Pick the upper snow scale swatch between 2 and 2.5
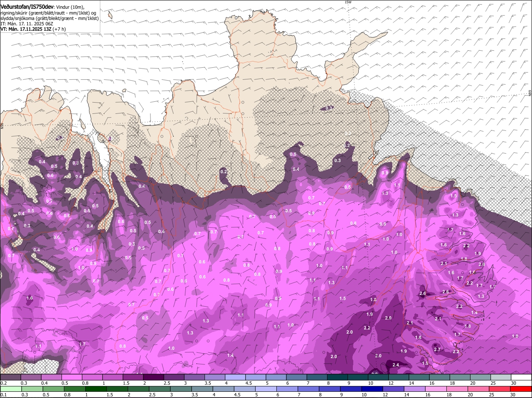The image size is (532, 398). (x=153, y=377)
